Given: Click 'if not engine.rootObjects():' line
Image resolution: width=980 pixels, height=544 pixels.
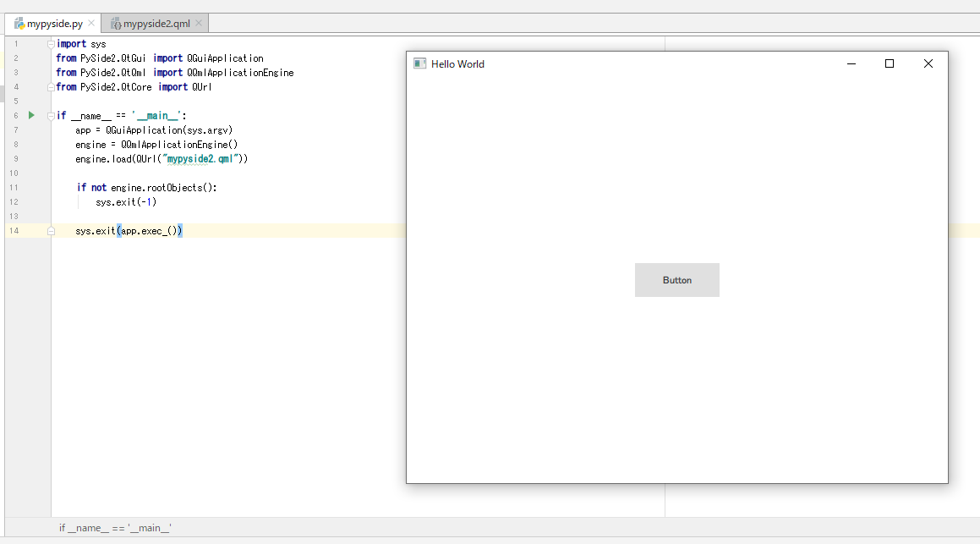Looking at the screenshot, I should [x=147, y=188].
